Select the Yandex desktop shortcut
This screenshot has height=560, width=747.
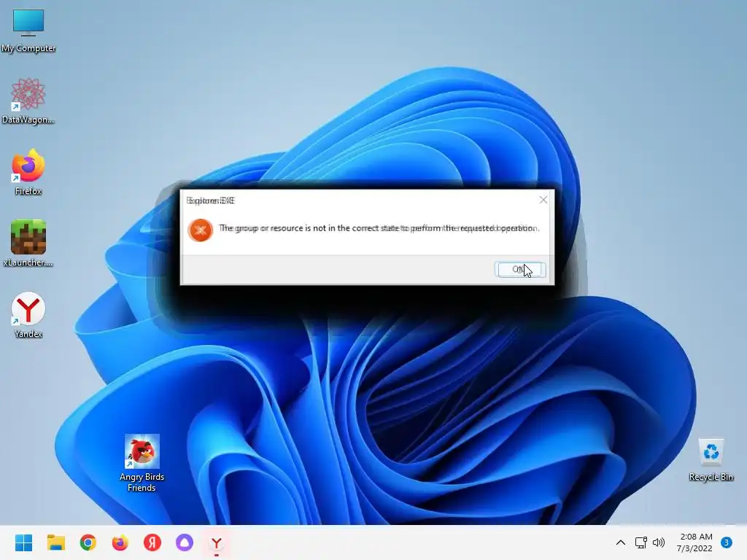[x=28, y=315]
